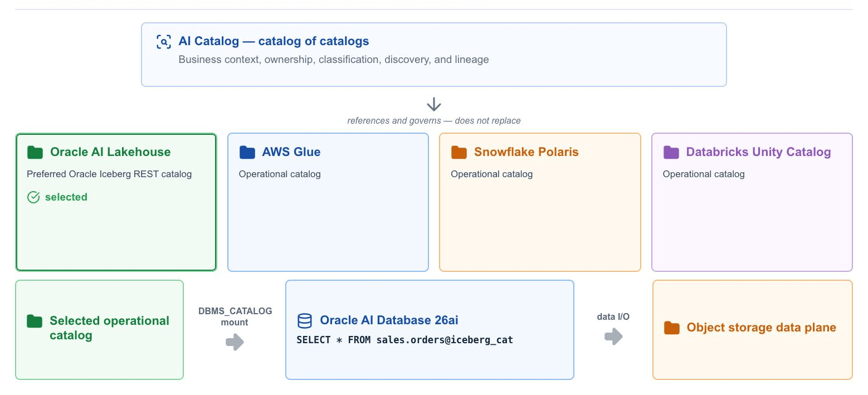Click the references and governs caption
The width and height of the screenshot is (868, 395).
pyautogui.click(x=434, y=120)
